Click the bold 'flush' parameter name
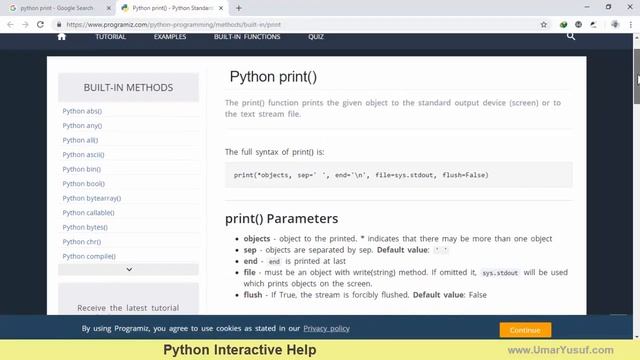640x360 pixels. tap(253, 295)
